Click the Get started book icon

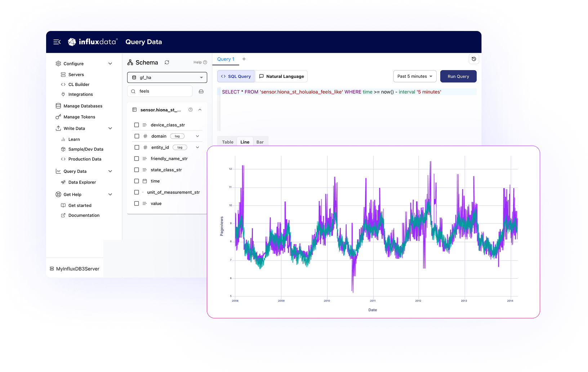pyautogui.click(x=63, y=205)
